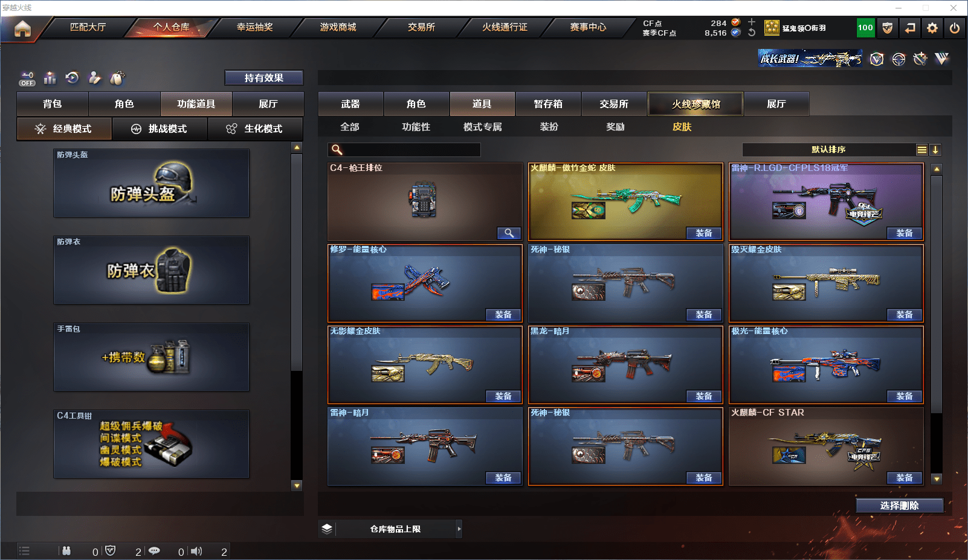Click the steering wheel emblem icon
The height and width of the screenshot is (560, 968).
tap(899, 59)
